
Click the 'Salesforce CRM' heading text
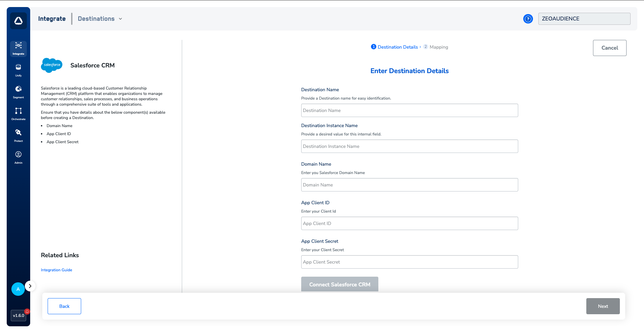click(93, 65)
